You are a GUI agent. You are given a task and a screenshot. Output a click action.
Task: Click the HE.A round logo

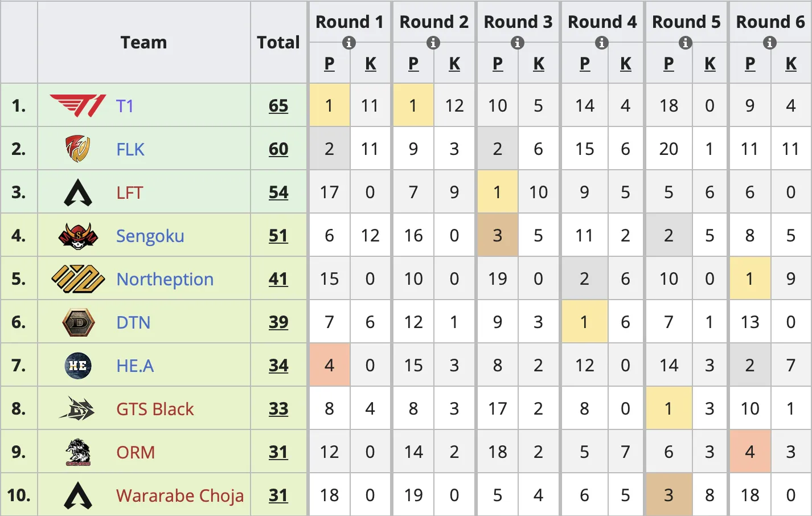[78, 366]
